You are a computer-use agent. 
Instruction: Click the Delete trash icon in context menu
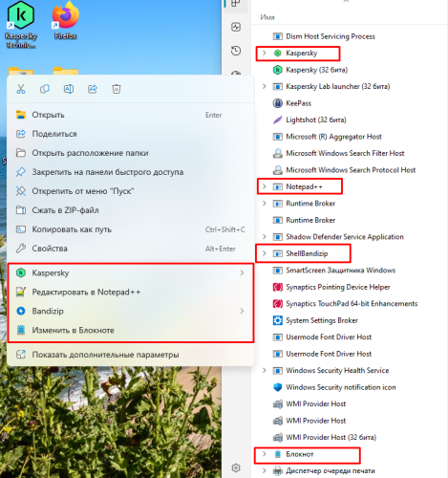(x=117, y=89)
